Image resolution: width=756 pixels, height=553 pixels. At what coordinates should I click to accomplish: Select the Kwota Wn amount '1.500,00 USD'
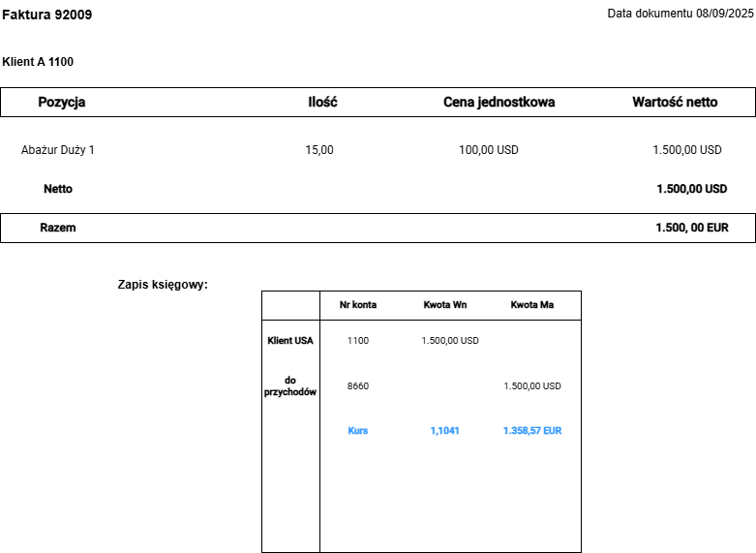450,341
